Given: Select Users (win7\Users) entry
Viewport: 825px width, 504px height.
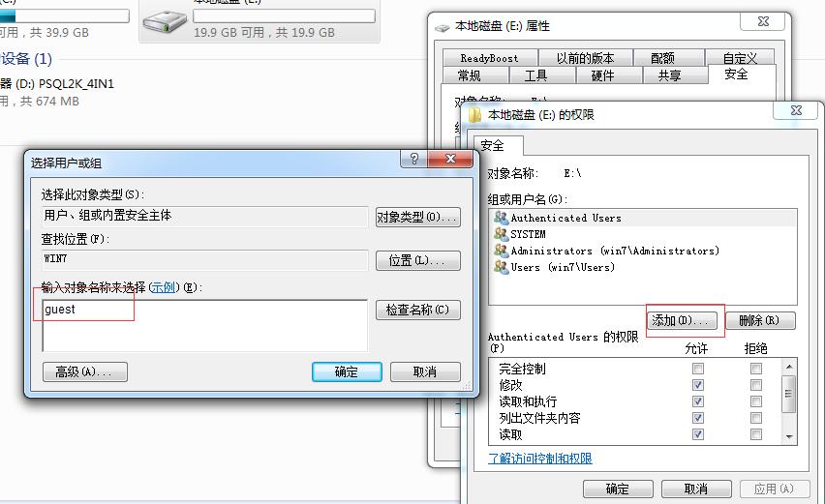Looking at the screenshot, I should click(x=643, y=267).
